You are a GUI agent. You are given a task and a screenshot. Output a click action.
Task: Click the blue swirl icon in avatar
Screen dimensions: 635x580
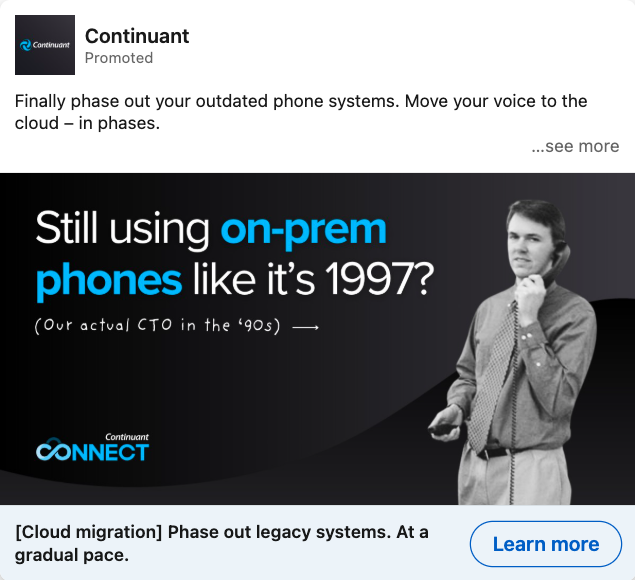point(26,45)
